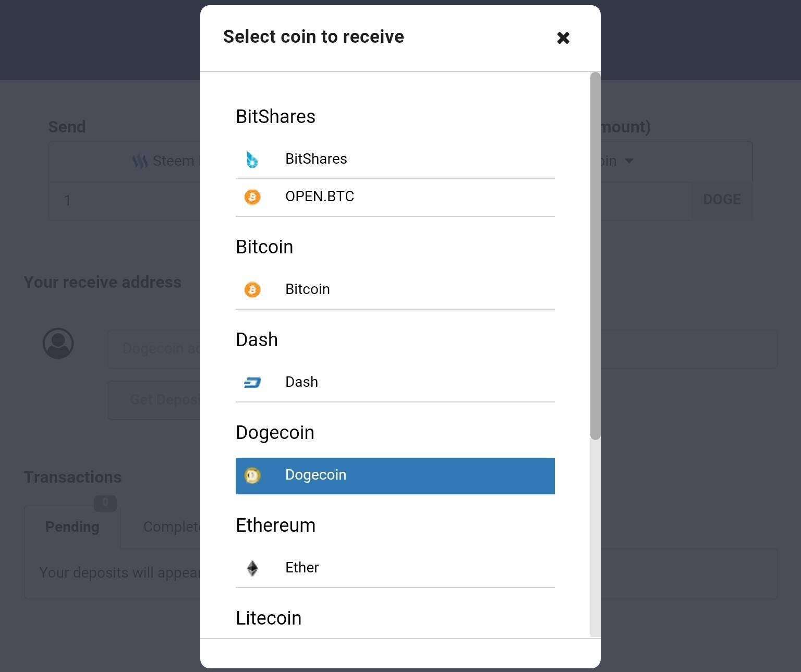The height and width of the screenshot is (672, 801).
Task: Open the receive coin dropdown arrow
Action: pyautogui.click(x=629, y=161)
